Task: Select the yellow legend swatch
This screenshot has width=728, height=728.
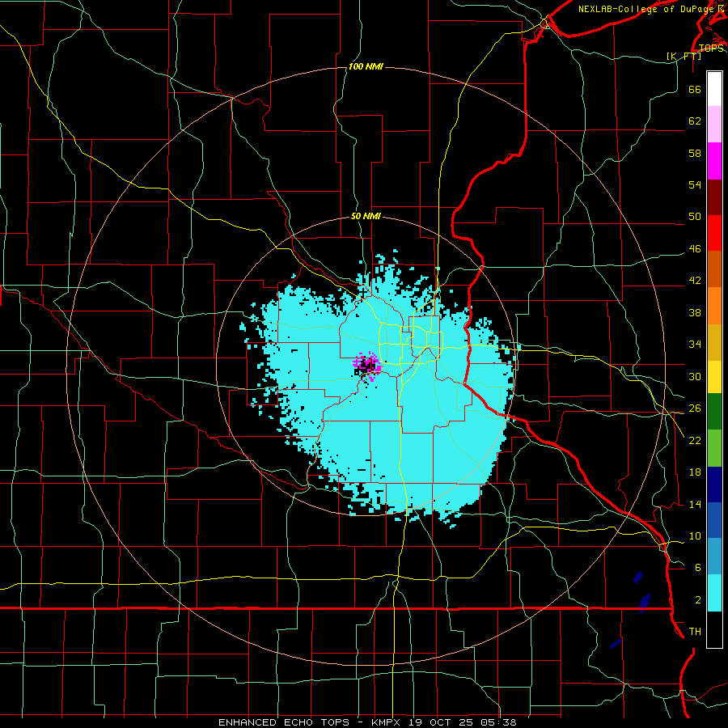Action: [x=714, y=377]
